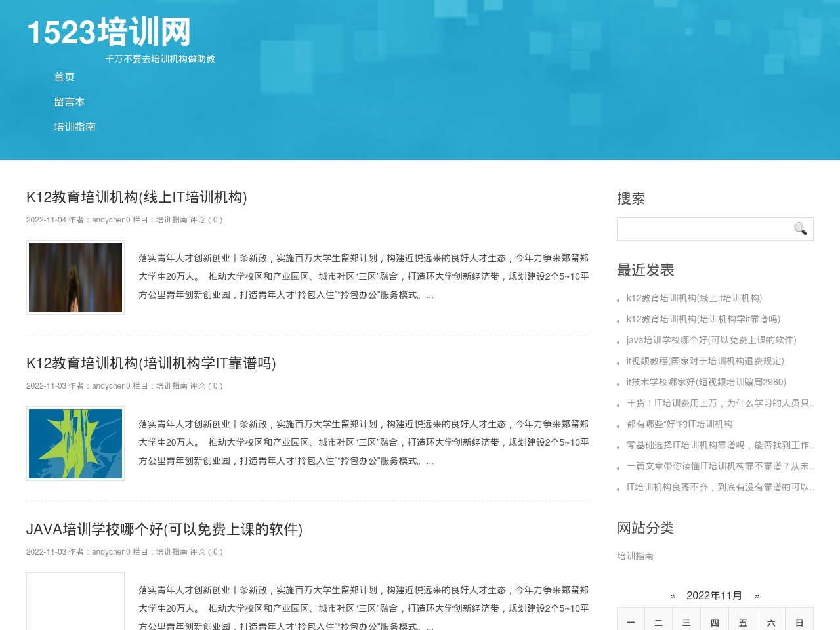This screenshot has width=840, height=630.
Task: Click the 培训指南 category link of JAVA培训学校 post
Action: [x=172, y=552]
